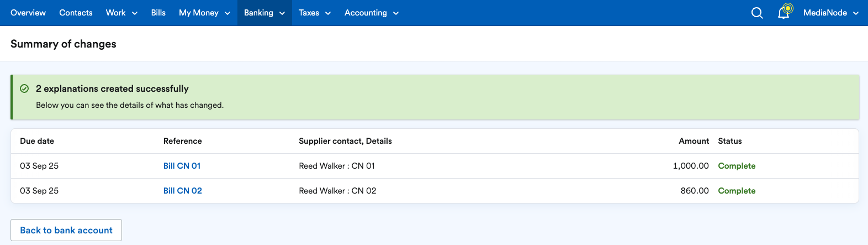The width and height of the screenshot is (868, 245).
Task: Open the notifications bell icon
Action: pos(784,12)
